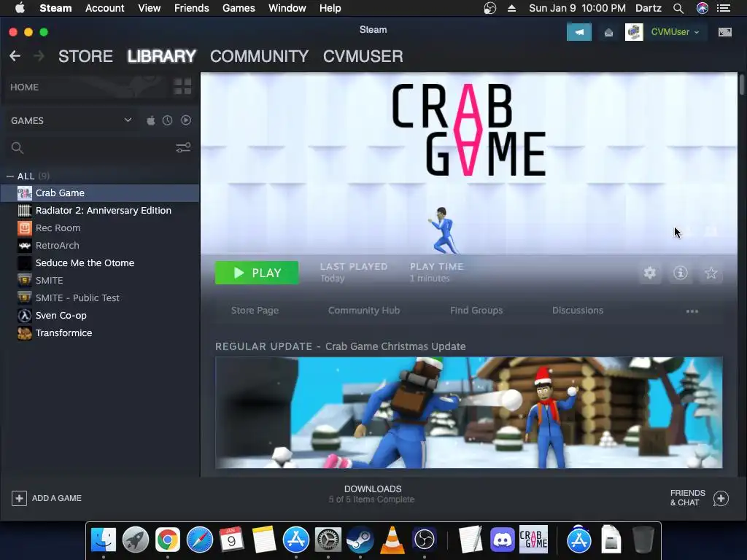Go forward with the right arrow
The image size is (747, 560).
click(x=39, y=56)
